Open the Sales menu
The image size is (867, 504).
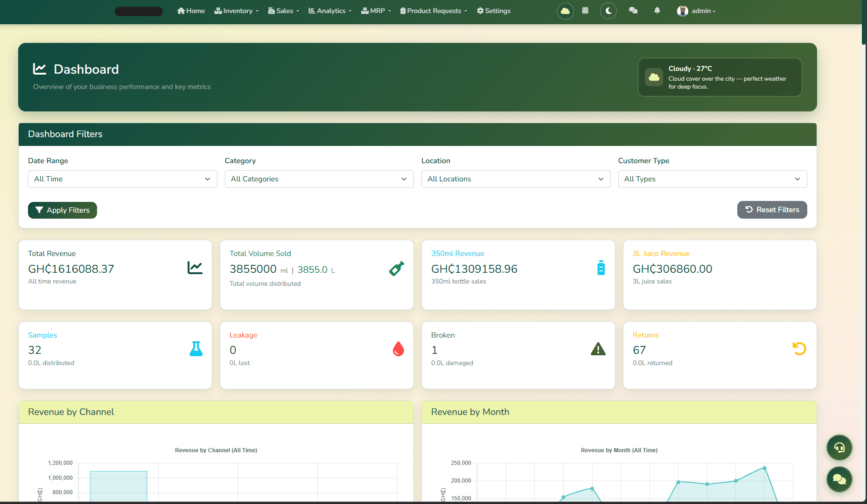pos(284,11)
